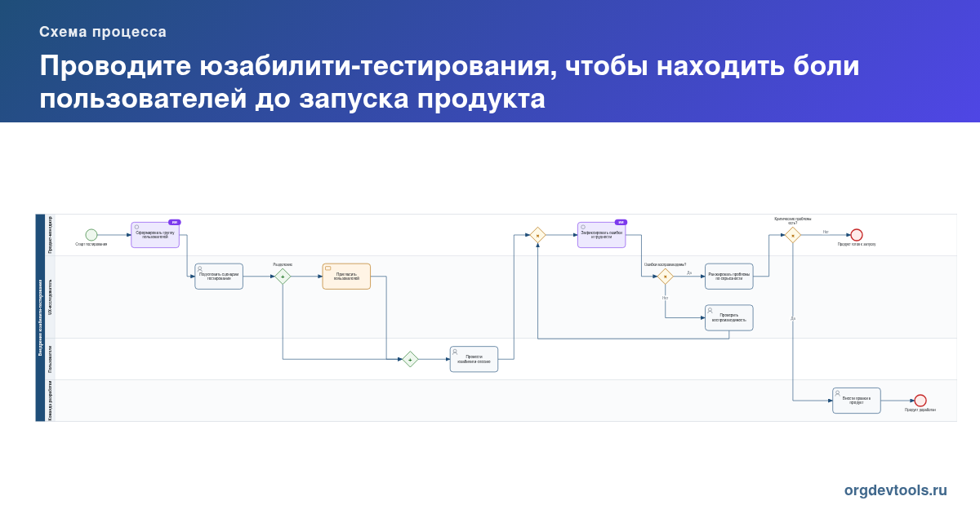Select the task 'Подготовить сценарии тестирования'

point(219,277)
